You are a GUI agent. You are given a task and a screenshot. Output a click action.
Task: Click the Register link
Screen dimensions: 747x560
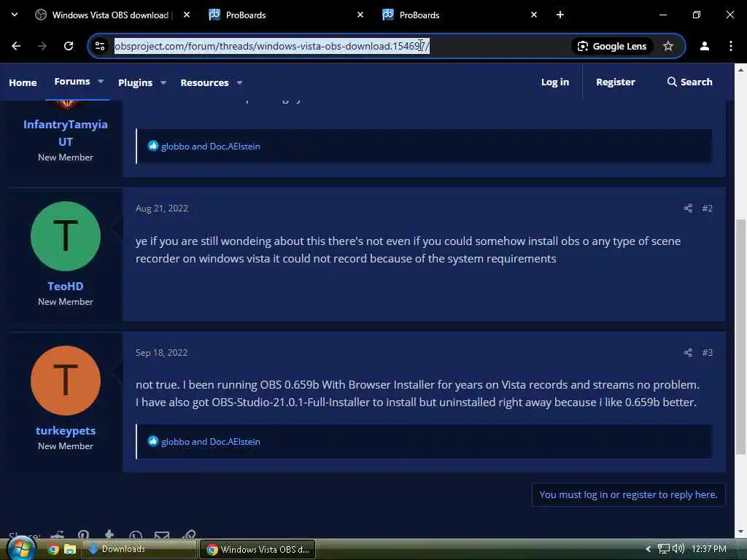(x=616, y=82)
